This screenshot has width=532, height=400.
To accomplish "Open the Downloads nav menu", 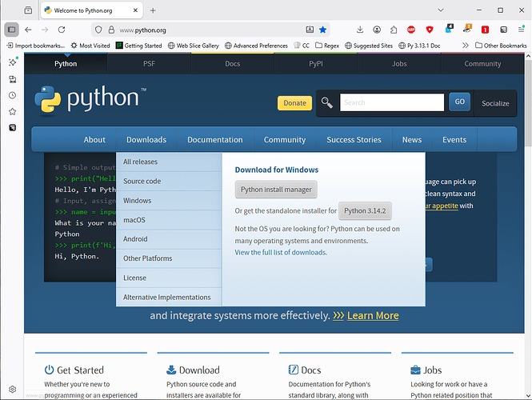I will point(146,140).
